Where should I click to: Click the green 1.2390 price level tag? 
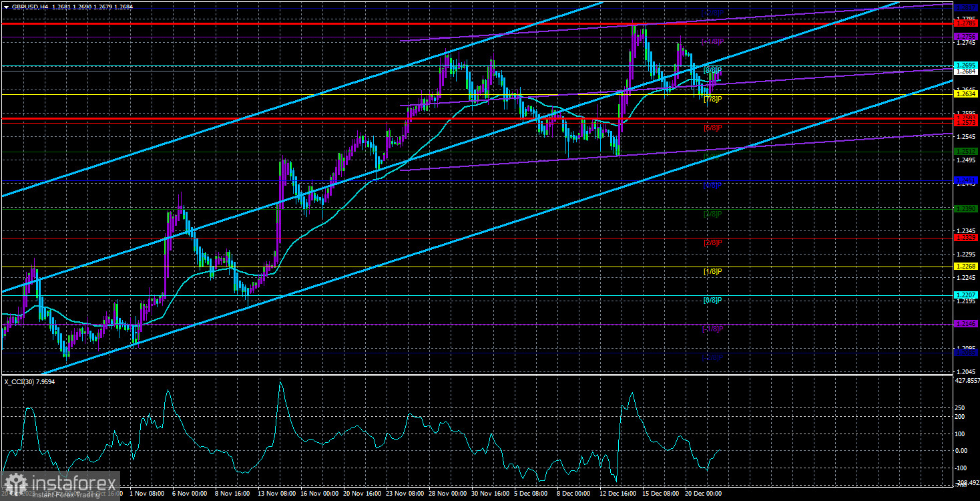pyautogui.click(x=966, y=209)
